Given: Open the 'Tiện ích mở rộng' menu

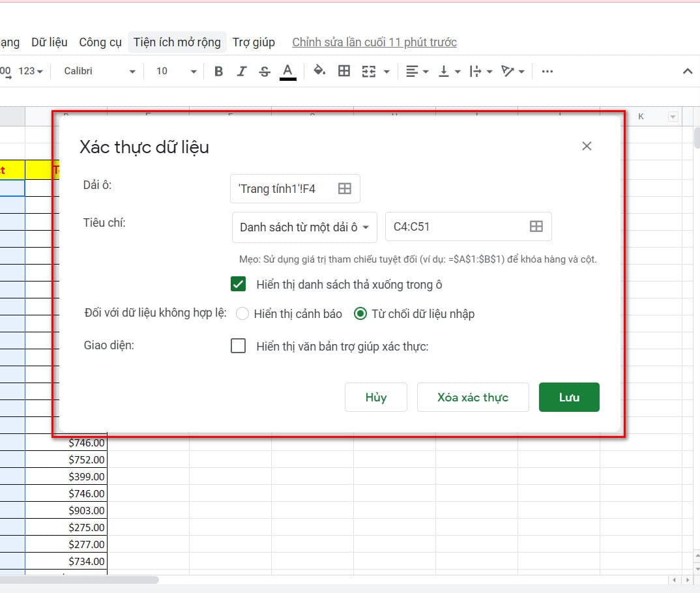Looking at the screenshot, I should tap(177, 42).
